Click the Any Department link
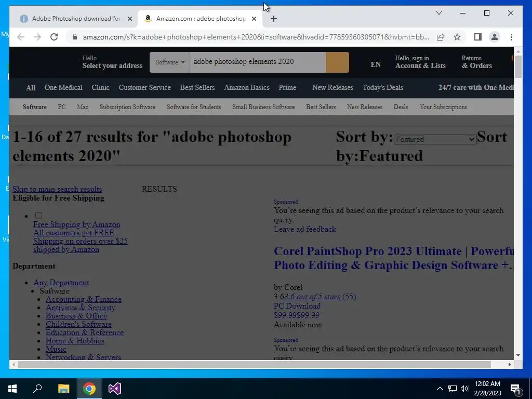Viewport: 532px width, 399px height. pos(61,283)
